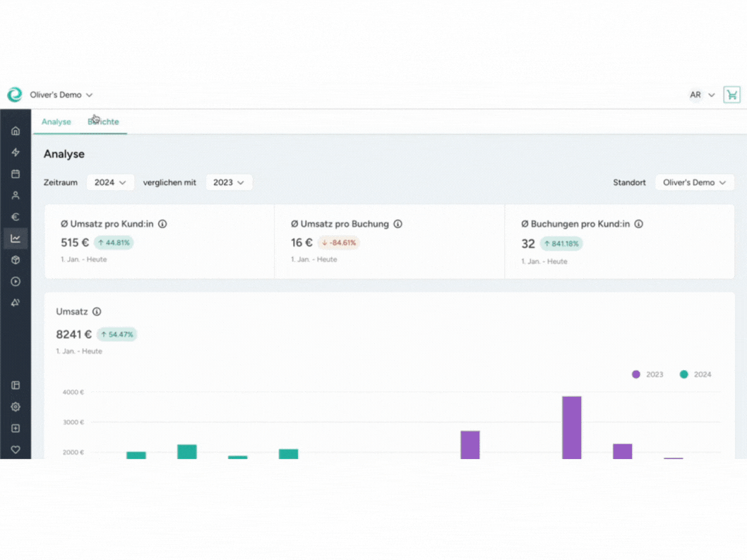Open the settings gear in sidebar
The width and height of the screenshot is (747, 560).
click(x=16, y=407)
